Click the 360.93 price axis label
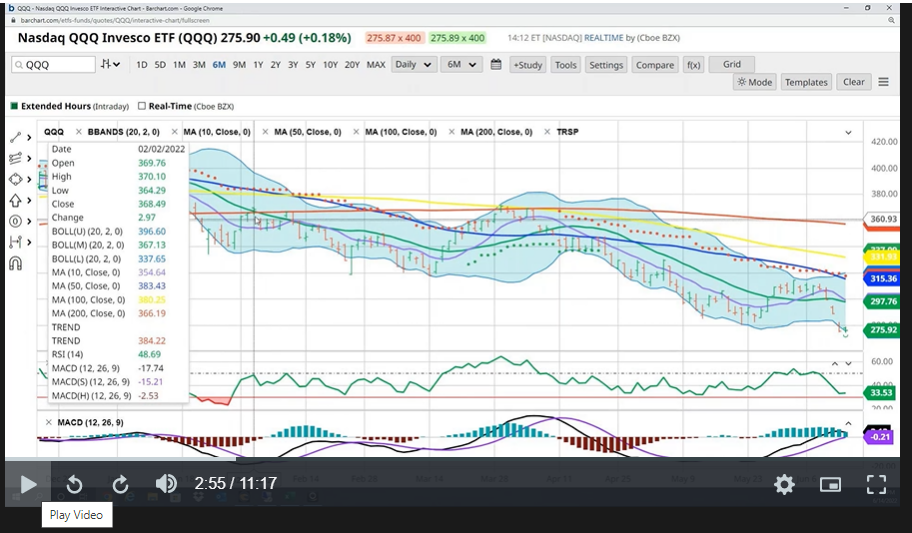912x533 pixels. (x=883, y=219)
